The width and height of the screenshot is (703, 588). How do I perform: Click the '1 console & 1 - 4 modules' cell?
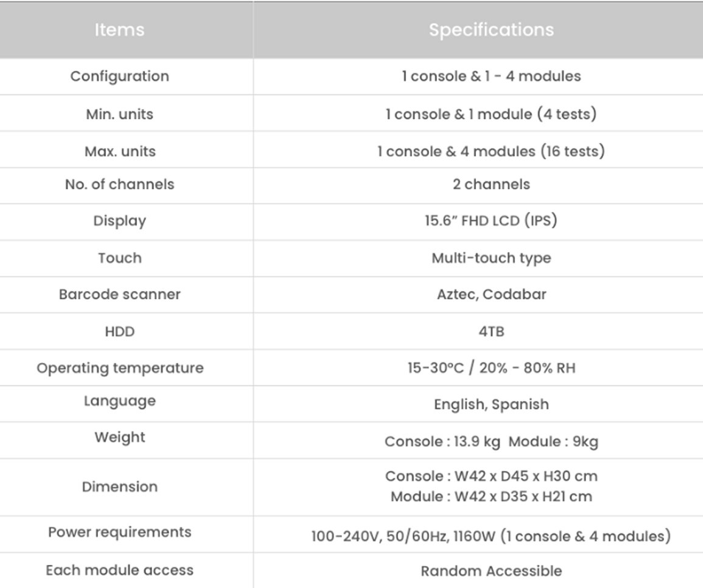(x=491, y=77)
